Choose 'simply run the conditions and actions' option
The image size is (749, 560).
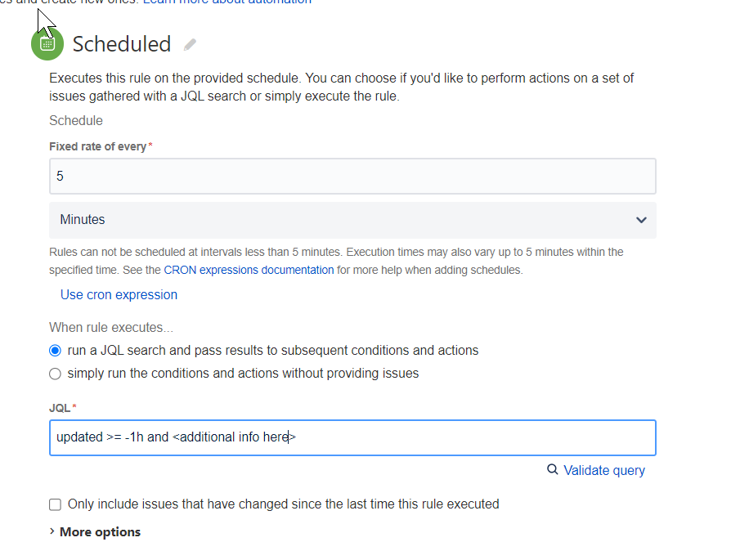click(x=55, y=374)
